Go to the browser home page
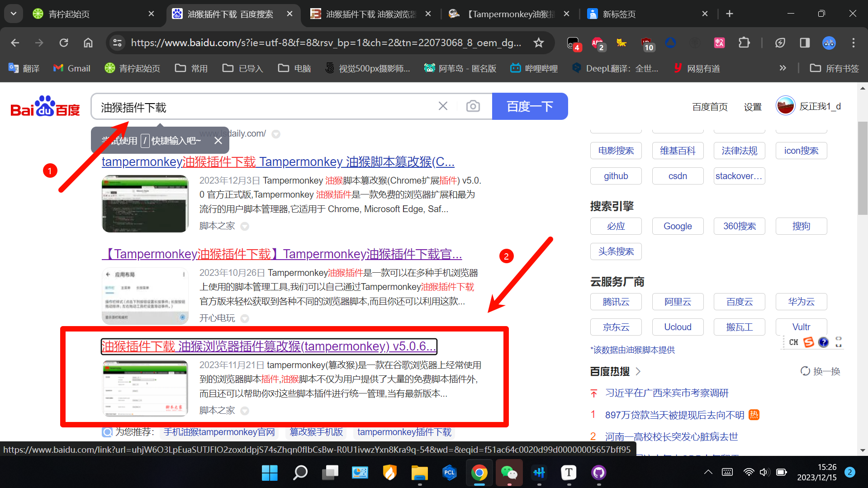Viewport: 868px width, 488px height. 88,43
